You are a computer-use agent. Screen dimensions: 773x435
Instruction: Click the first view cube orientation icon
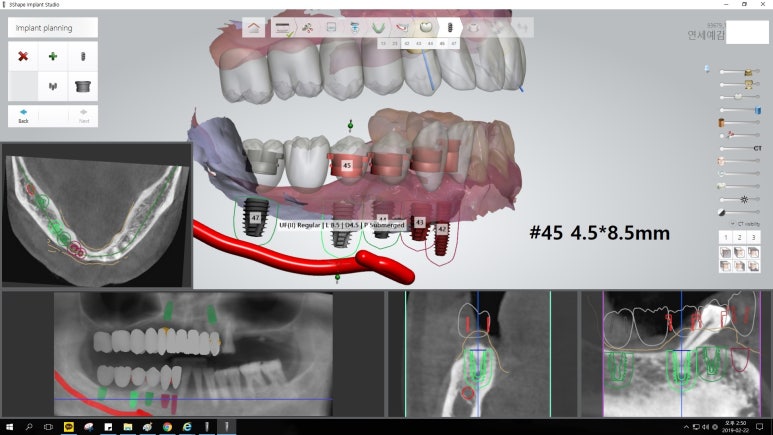[725, 253]
